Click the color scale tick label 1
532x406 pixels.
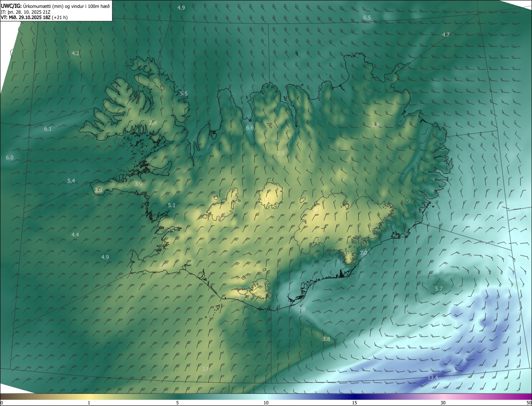tap(89, 403)
